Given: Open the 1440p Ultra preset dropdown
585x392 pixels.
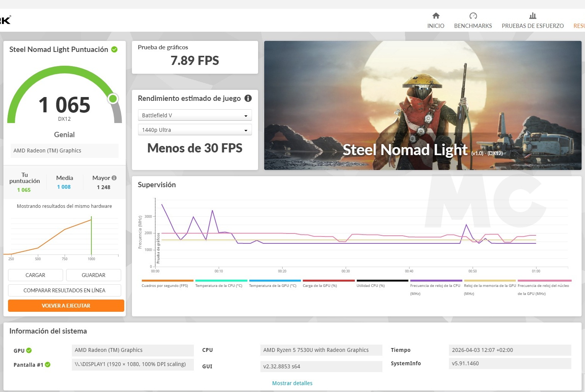Looking at the screenshot, I should [x=195, y=130].
